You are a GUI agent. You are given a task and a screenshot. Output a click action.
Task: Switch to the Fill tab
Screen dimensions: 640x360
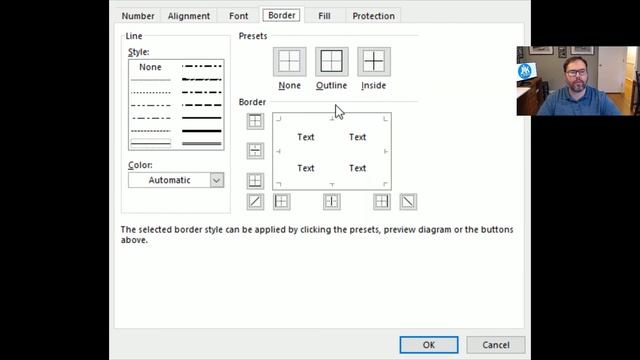[324, 16]
